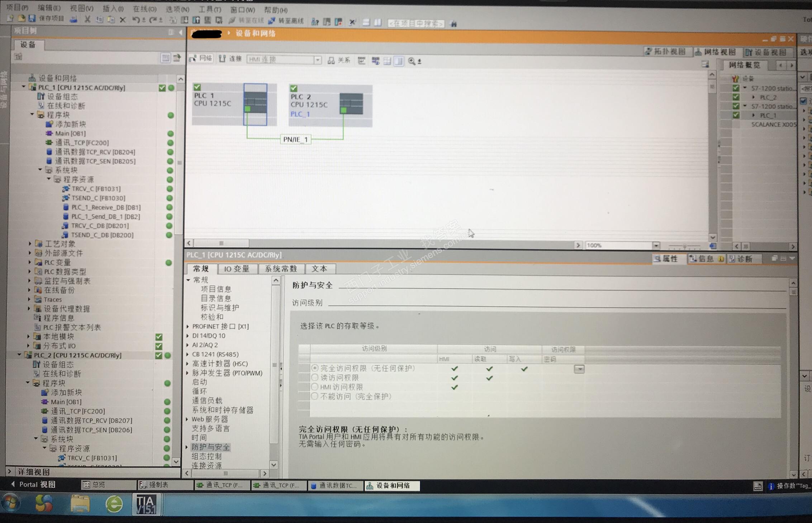Open the HMI连接 connection type dropdown

pos(318,60)
